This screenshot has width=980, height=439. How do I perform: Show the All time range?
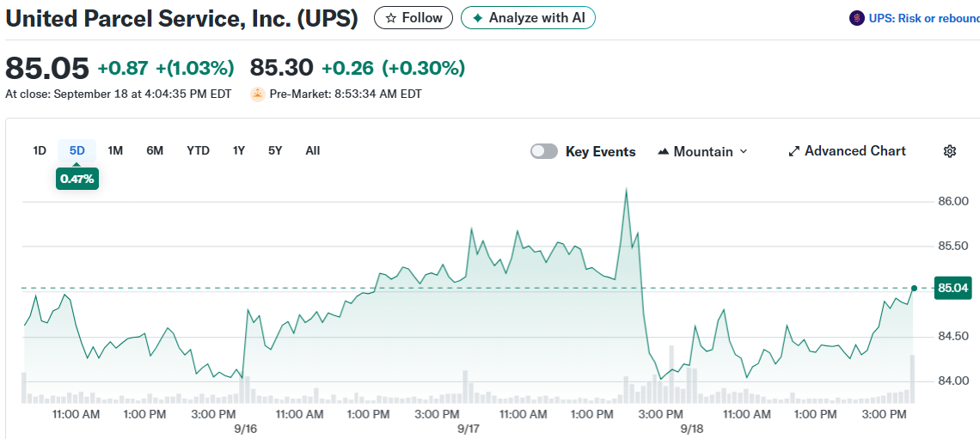(313, 150)
